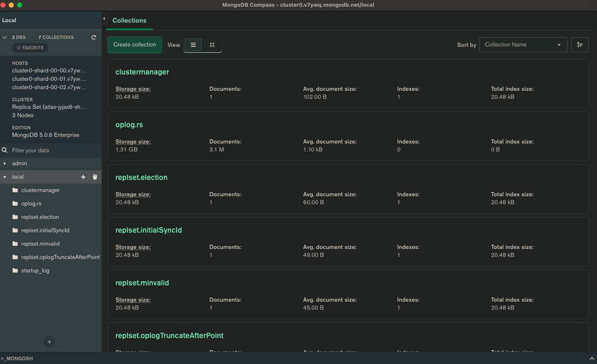Expand the MONGOSH shell panel
597x364 pixels.
coord(592,359)
